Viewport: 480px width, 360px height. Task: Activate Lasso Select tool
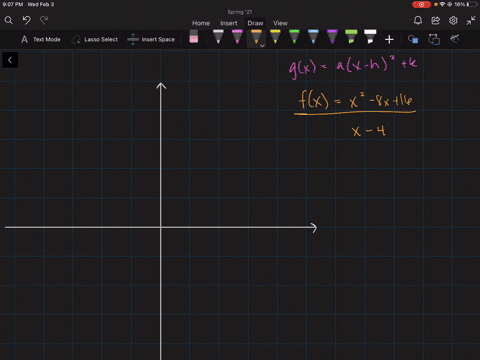(95, 39)
